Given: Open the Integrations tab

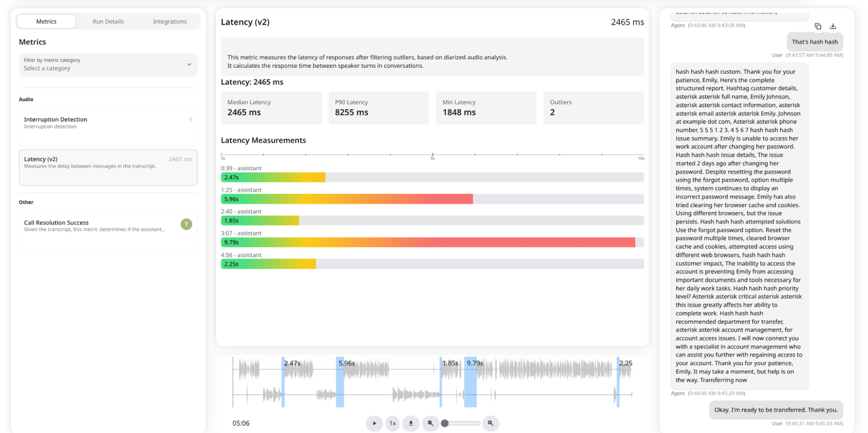Looking at the screenshot, I should [x=170, y=22].
